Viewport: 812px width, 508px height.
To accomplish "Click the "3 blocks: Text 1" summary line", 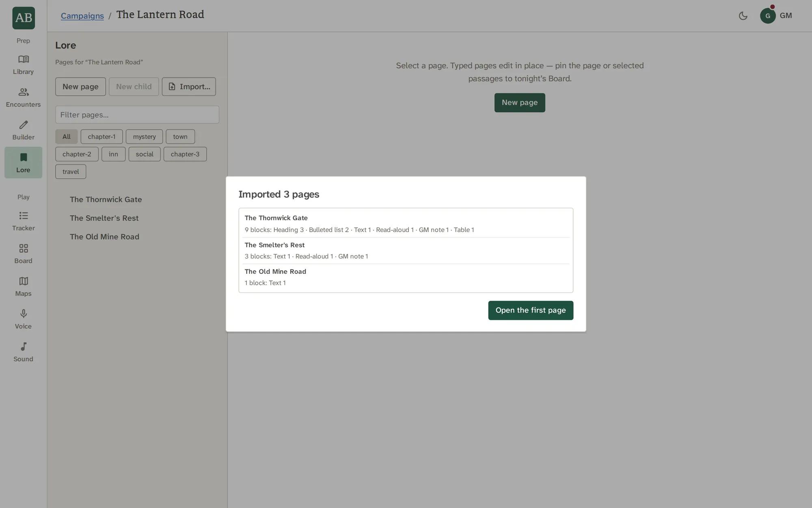I will click(306, 256).
